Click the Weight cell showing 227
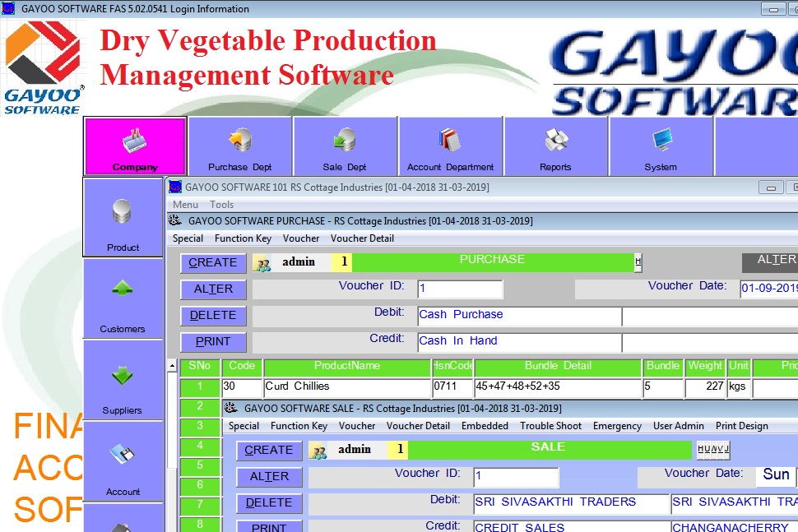Screen dimensions: 798x532 tap(705, 387)
